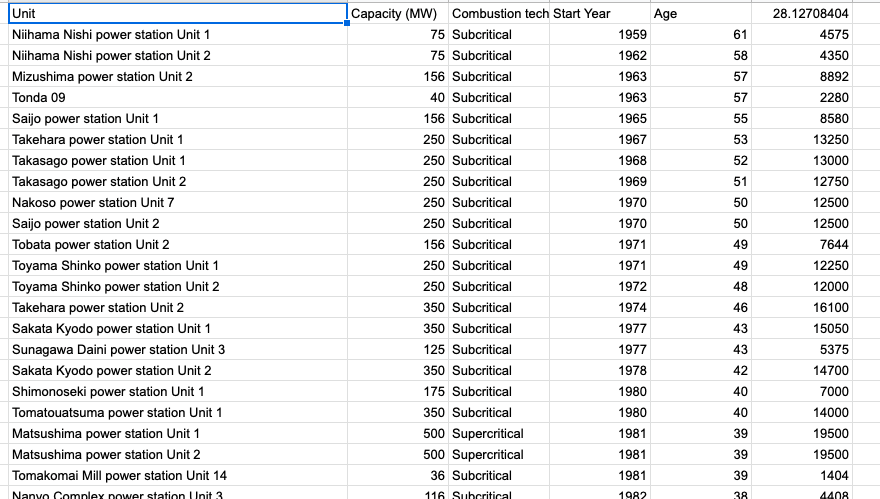Select the value 14700 cell
Viewport: 880px width, 499px height.
tap(802, 370)
